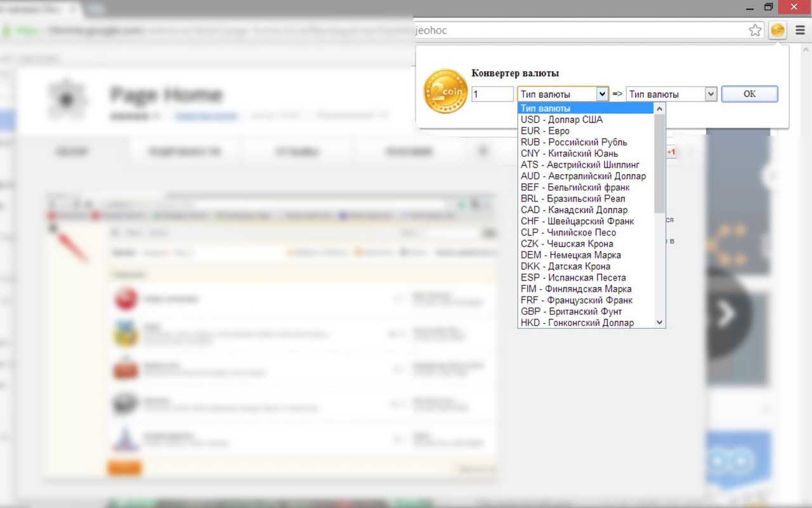The height and width of the screenshot is (508, 812).
Task: Choose 'ATS - Австрийский Шиллинг' option
Action: [586, 164]
